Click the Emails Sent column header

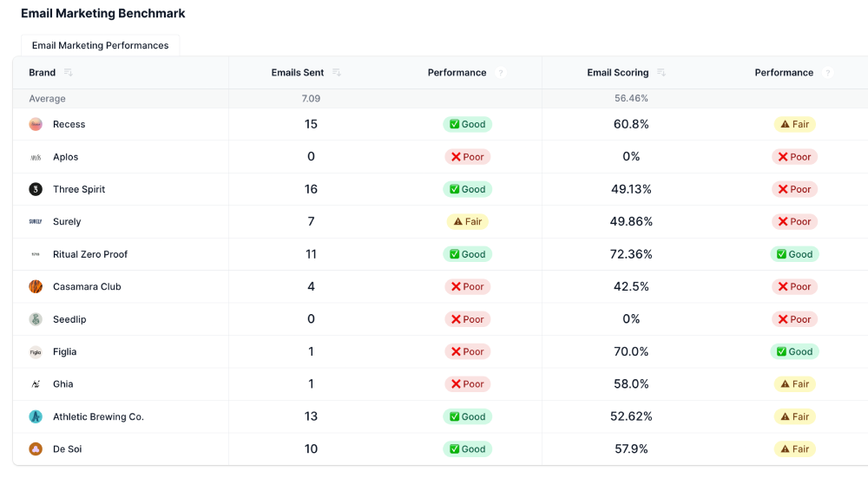(297, 73)
